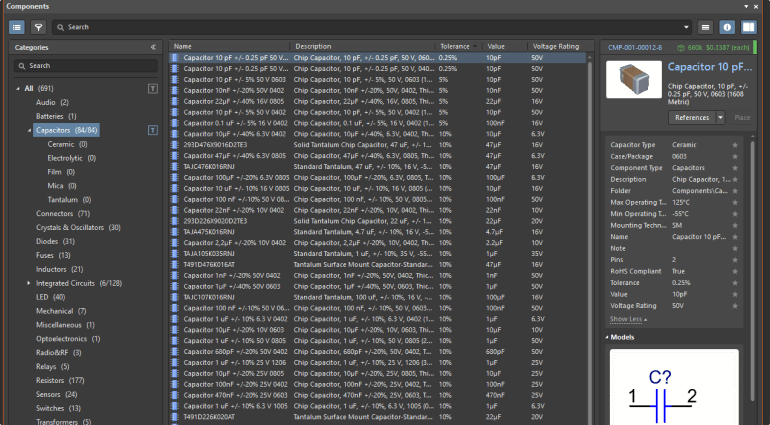Star the Capacitor Type parameter

click(x=736, y=145)
